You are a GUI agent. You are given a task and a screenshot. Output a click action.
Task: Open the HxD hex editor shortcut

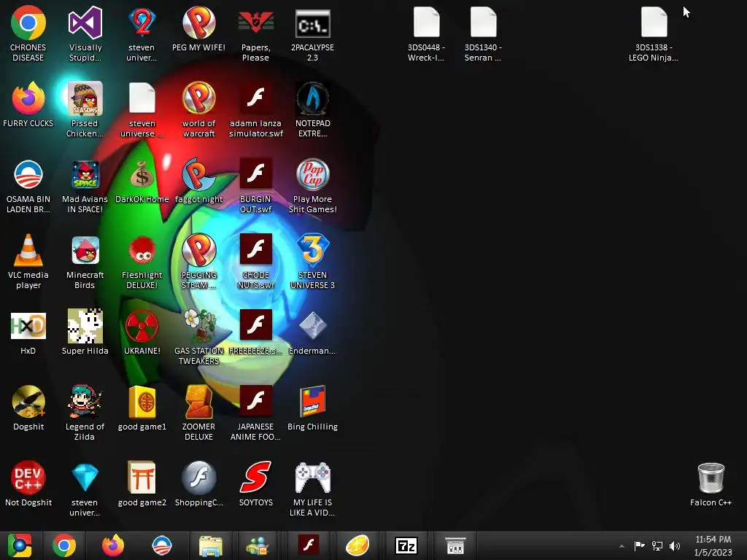pos(28,332)
